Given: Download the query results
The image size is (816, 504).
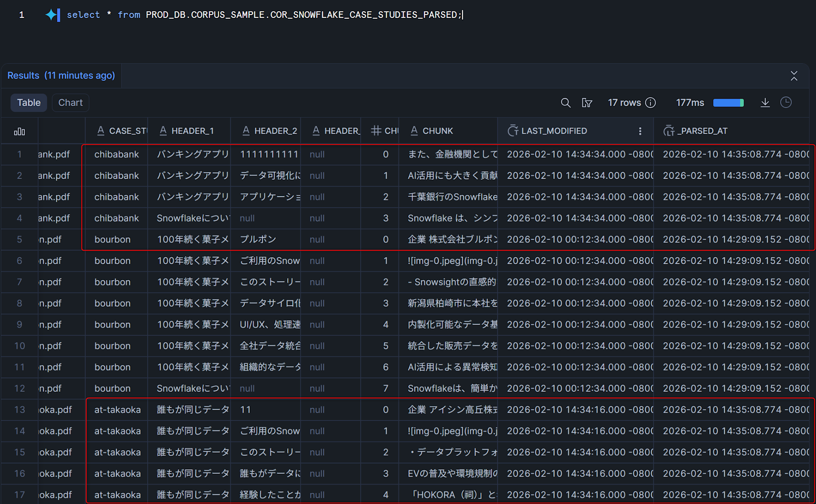Looking at the screenshot, I should tap(766, 103).
